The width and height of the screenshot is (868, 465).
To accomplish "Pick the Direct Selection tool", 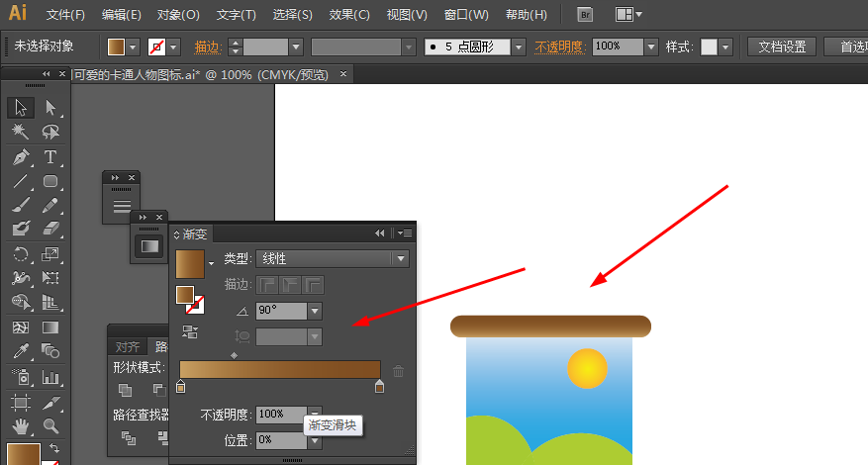I will [50, 108].
